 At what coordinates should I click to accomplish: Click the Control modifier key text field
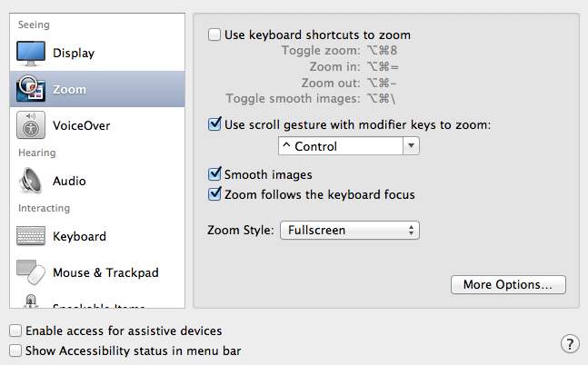point(340,146)
